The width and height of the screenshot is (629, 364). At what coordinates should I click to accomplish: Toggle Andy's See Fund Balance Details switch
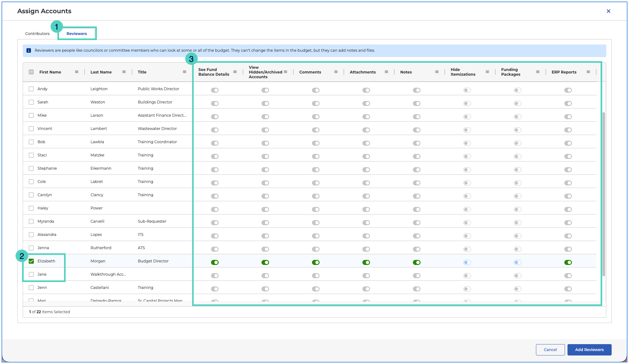(215, 90)
